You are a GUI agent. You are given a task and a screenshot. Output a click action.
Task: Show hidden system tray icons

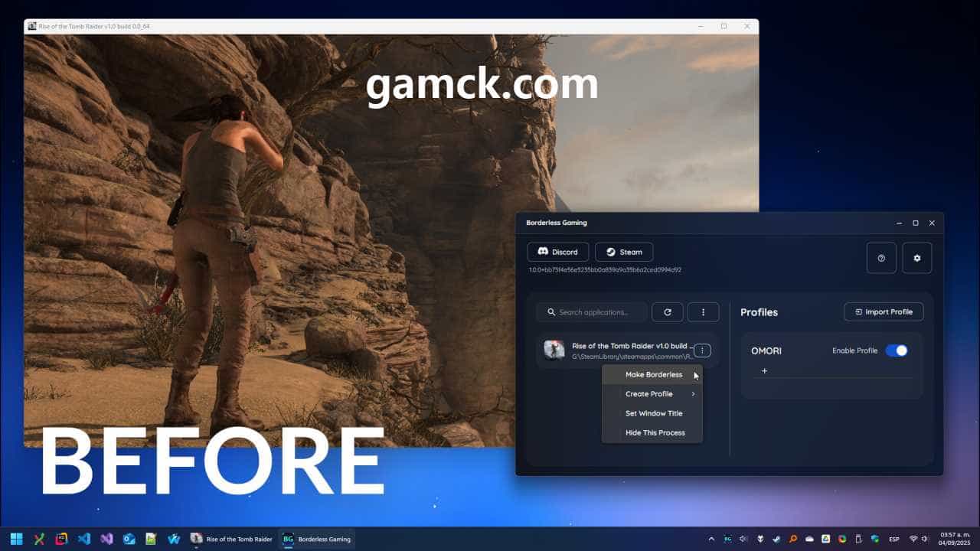click(711, 539)
